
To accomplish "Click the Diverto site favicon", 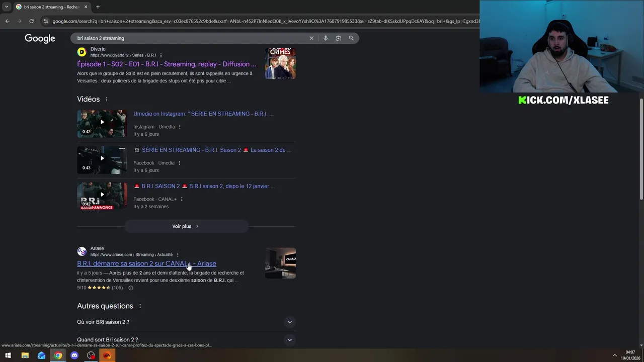I will tap(82, 52).
